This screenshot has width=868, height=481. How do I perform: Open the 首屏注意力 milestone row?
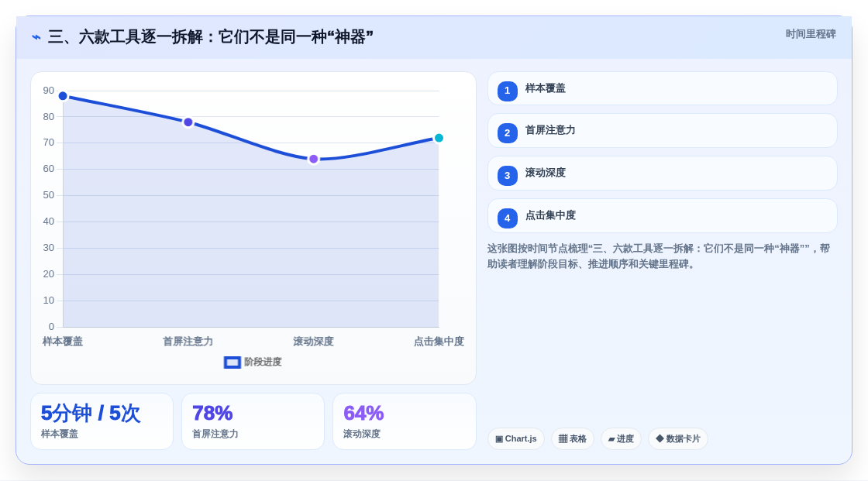(662, 131)
